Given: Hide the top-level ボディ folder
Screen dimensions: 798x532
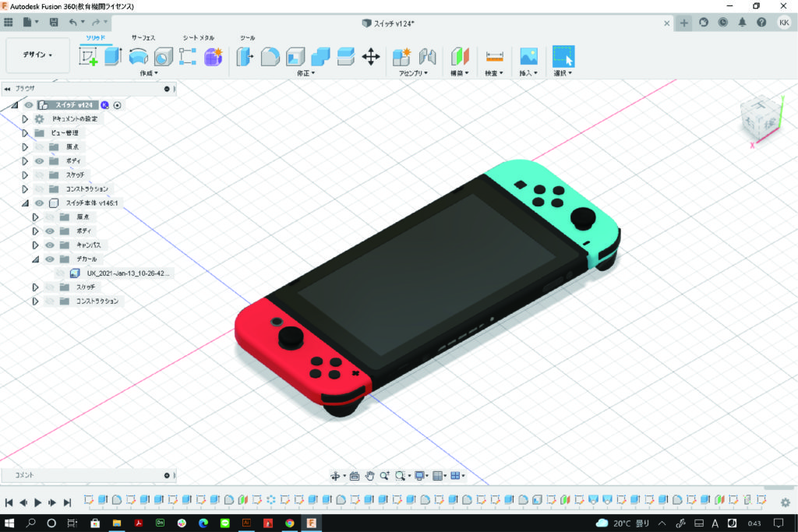Looking at the screenshot, I should pos(39,160).
